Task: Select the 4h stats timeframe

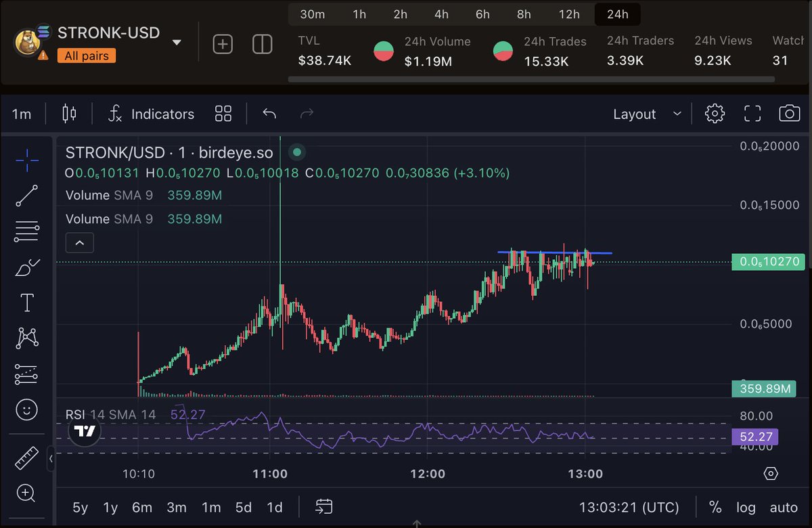Action: (441, 14)
